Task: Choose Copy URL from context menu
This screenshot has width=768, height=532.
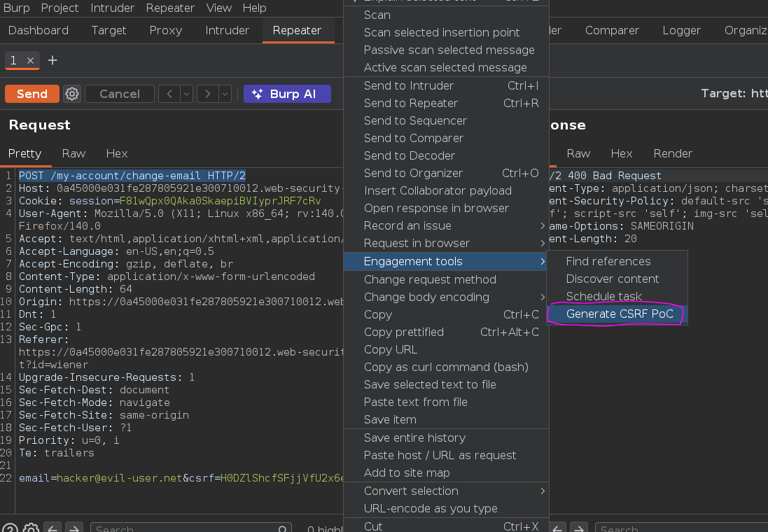Action: click(446, 350)
